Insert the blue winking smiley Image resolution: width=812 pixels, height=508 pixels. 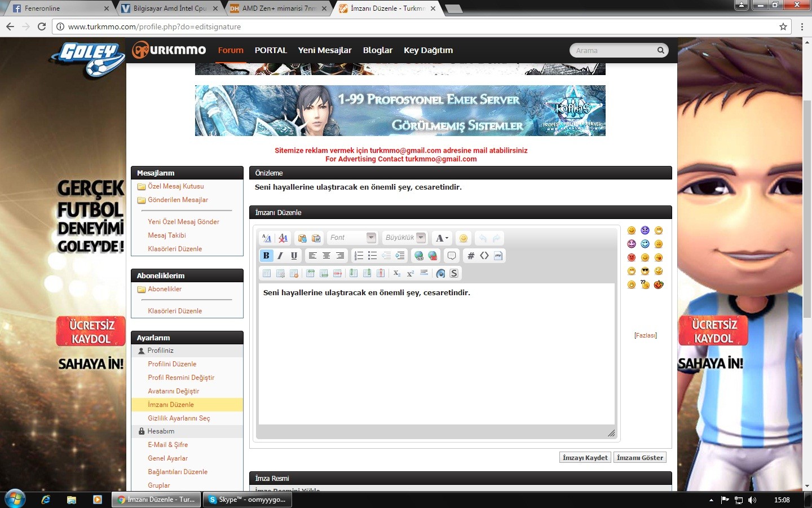pos(645,244)
